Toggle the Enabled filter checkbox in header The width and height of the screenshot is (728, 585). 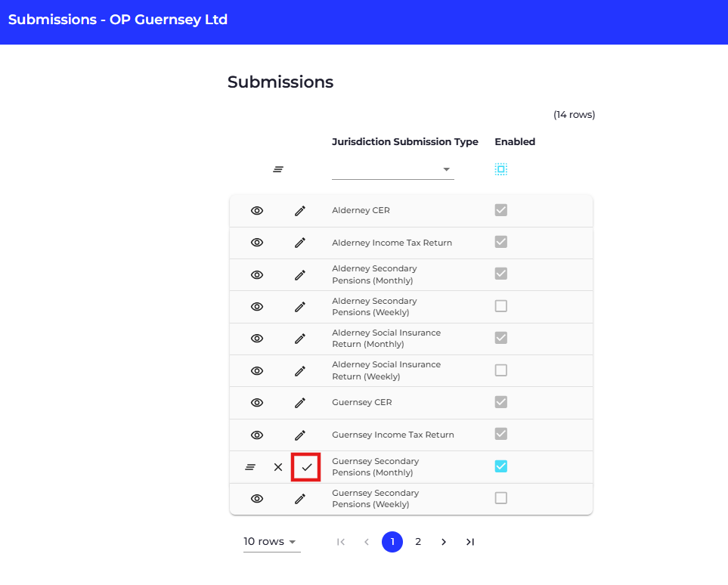501,169
